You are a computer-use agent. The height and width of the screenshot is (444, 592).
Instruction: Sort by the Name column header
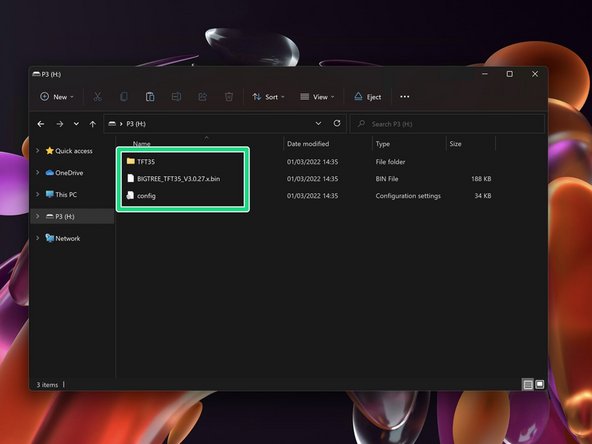coord(142,143)
